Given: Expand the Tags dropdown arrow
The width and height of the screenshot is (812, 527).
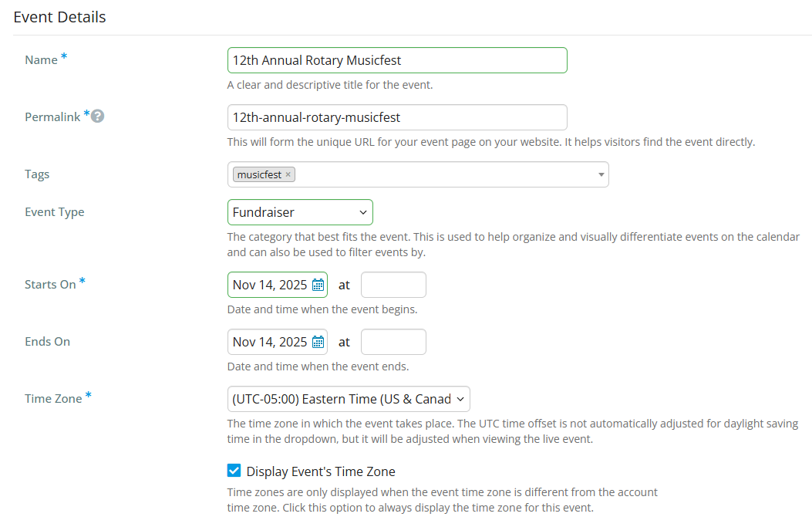Looking at the screenshot, I should click(x=601, y=174).
